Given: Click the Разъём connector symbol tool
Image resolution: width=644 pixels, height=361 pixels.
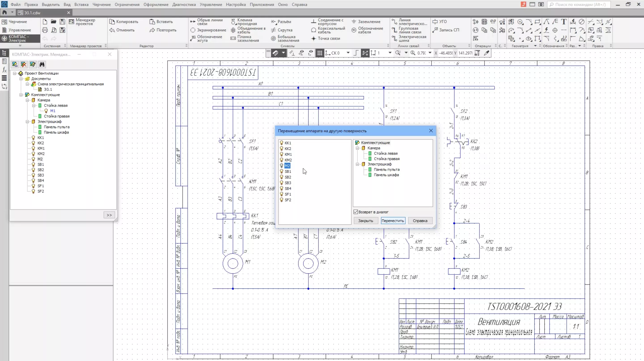Looking at the screenshot, I should point(281,22).
